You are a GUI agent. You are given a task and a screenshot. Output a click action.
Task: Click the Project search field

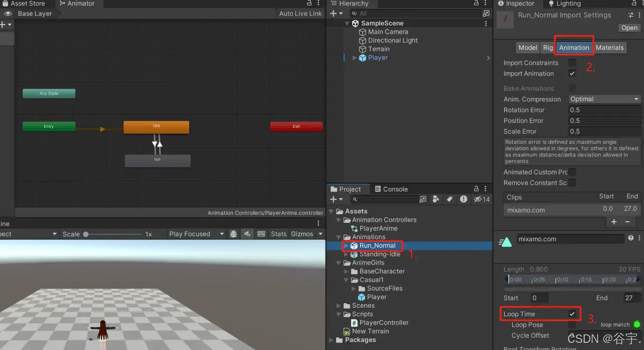tap(384, 199)
